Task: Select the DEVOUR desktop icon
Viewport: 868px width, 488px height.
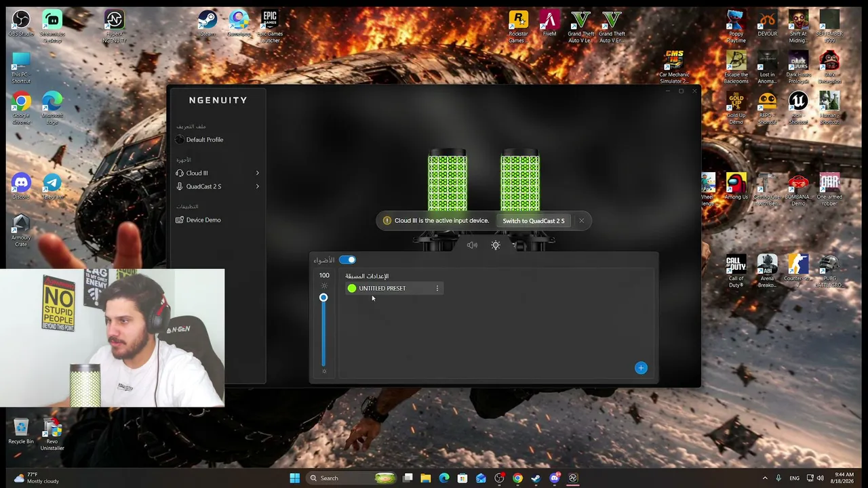Action: click(767, 24)
